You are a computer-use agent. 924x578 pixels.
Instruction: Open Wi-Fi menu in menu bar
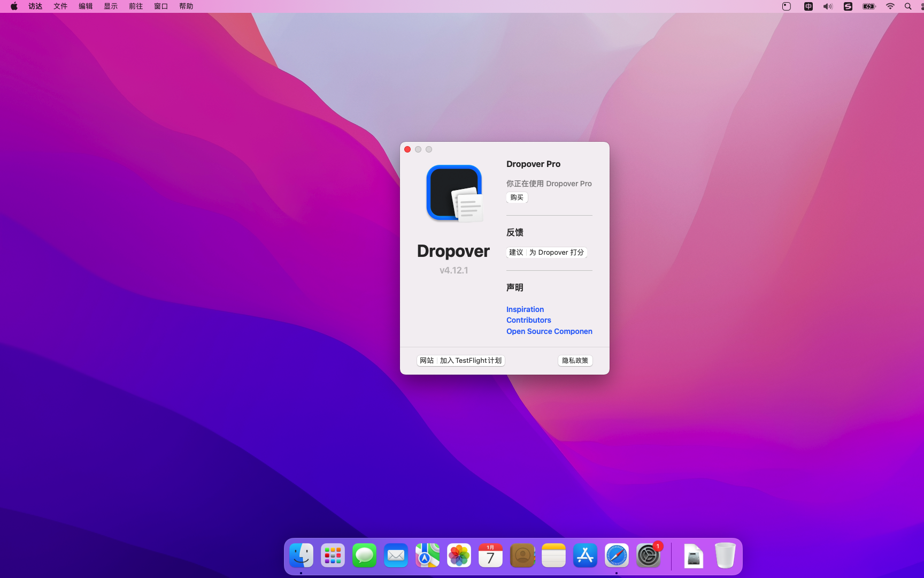tap(890, 6)
